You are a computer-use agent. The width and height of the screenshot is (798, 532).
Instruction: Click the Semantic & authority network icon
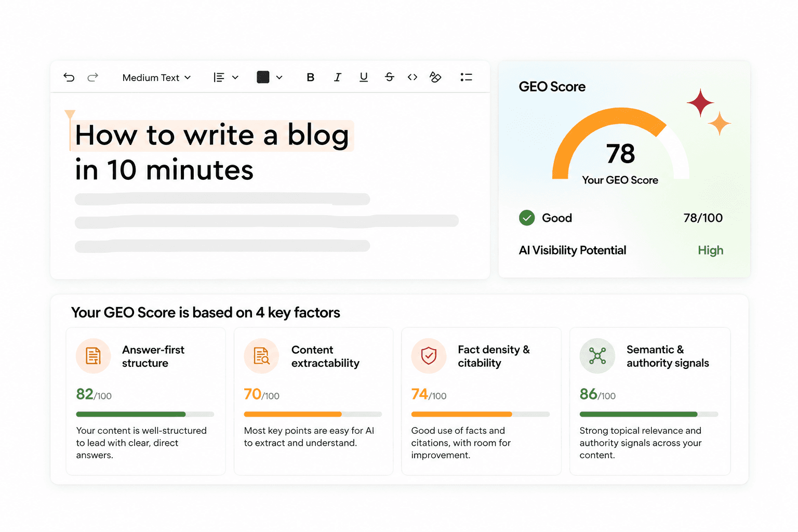[x=597, y=356]
